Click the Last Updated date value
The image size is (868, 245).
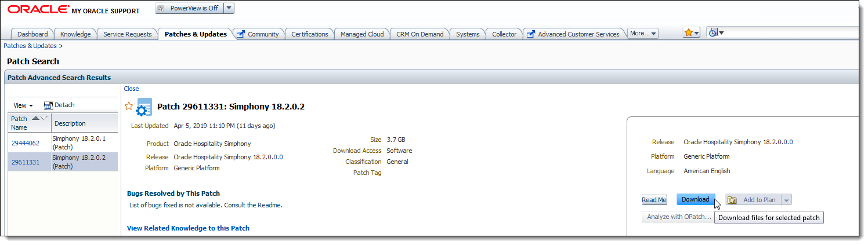225,126
